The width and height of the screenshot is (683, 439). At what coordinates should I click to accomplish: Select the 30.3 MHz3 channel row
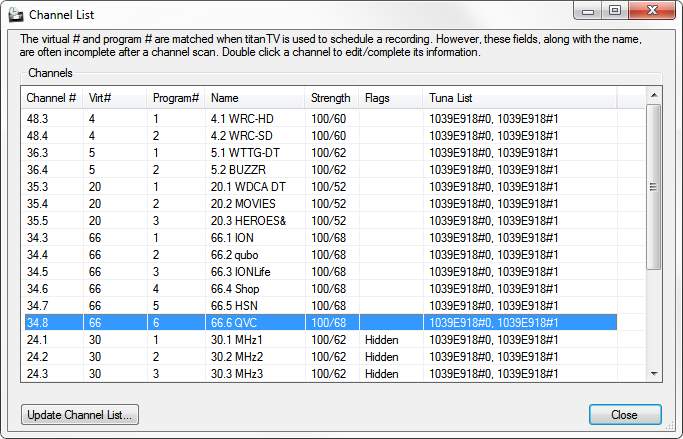point(321,373)
